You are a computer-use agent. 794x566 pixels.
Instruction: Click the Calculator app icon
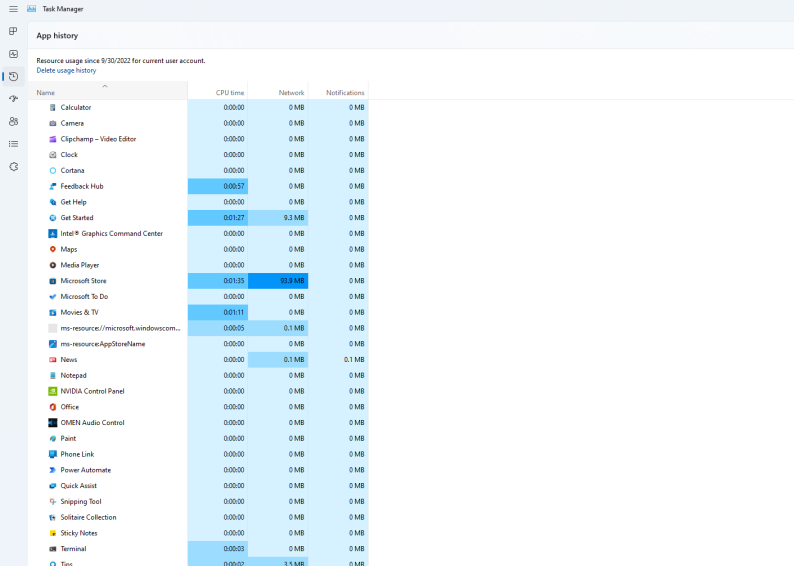point(53,107)
